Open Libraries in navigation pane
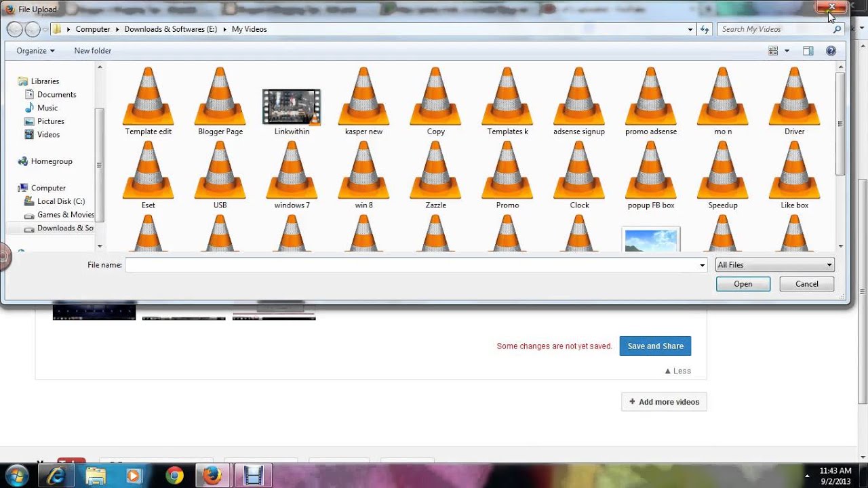The width and height of the screenshot is (868, 488). 45,81
